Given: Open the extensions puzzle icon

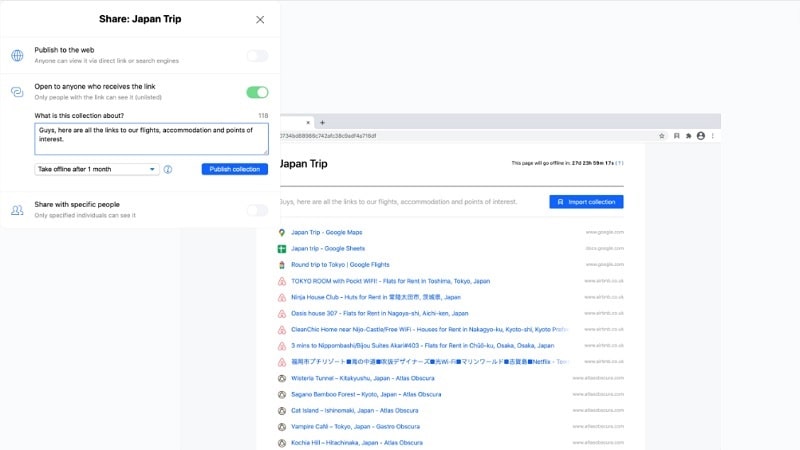Looking at the screenshot, I should click(688, 136).
